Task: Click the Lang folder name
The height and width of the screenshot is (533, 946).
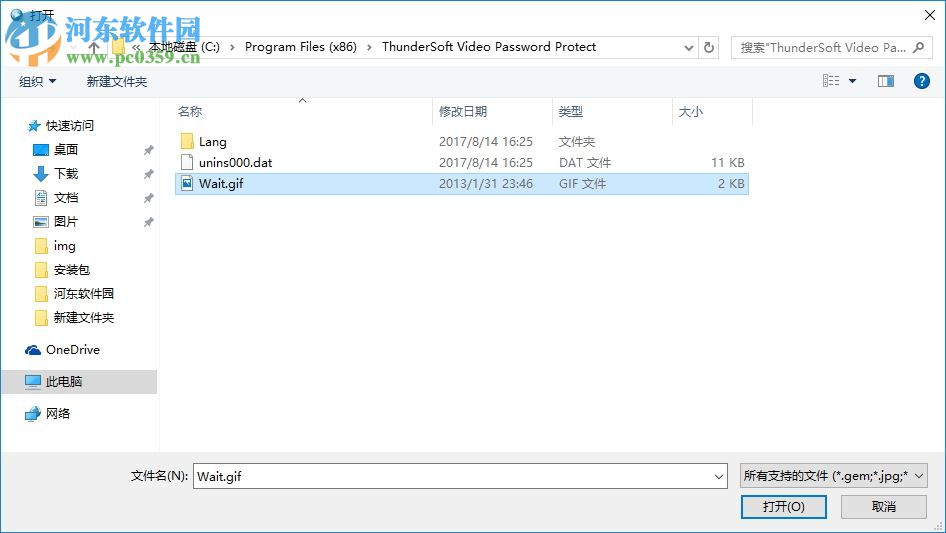Action: click(x=213, y=142)
